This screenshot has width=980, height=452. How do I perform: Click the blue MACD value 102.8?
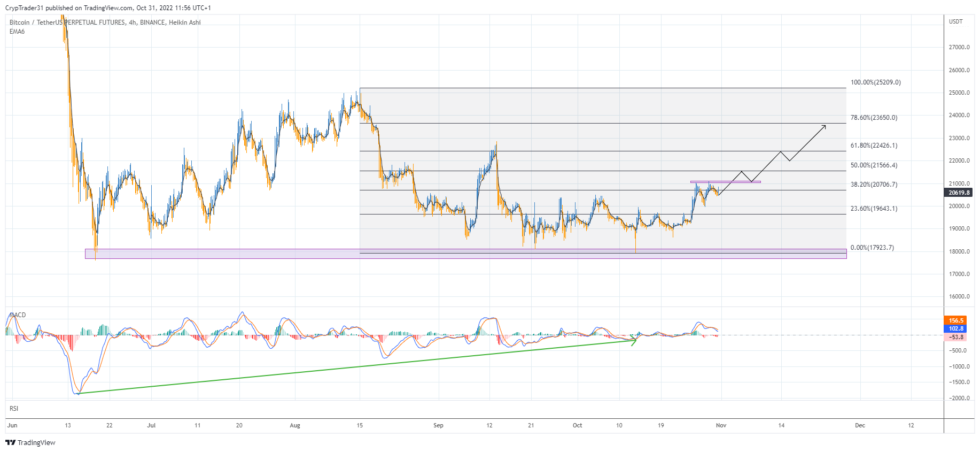tap(956, 329)
